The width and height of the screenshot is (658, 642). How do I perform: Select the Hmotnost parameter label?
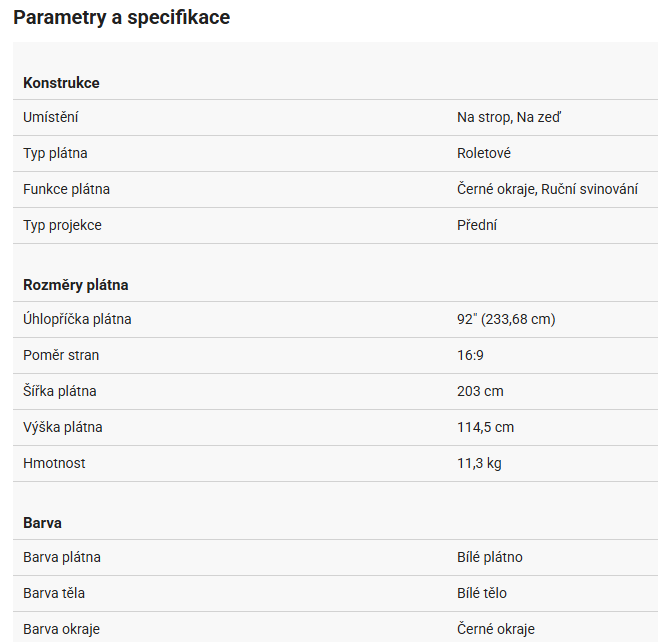55,464
